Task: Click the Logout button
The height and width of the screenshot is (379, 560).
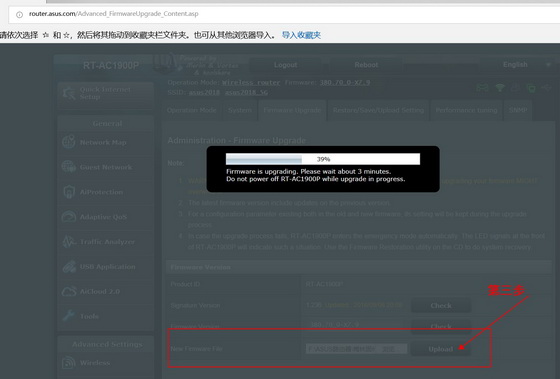Action: (x=285, y=65)
